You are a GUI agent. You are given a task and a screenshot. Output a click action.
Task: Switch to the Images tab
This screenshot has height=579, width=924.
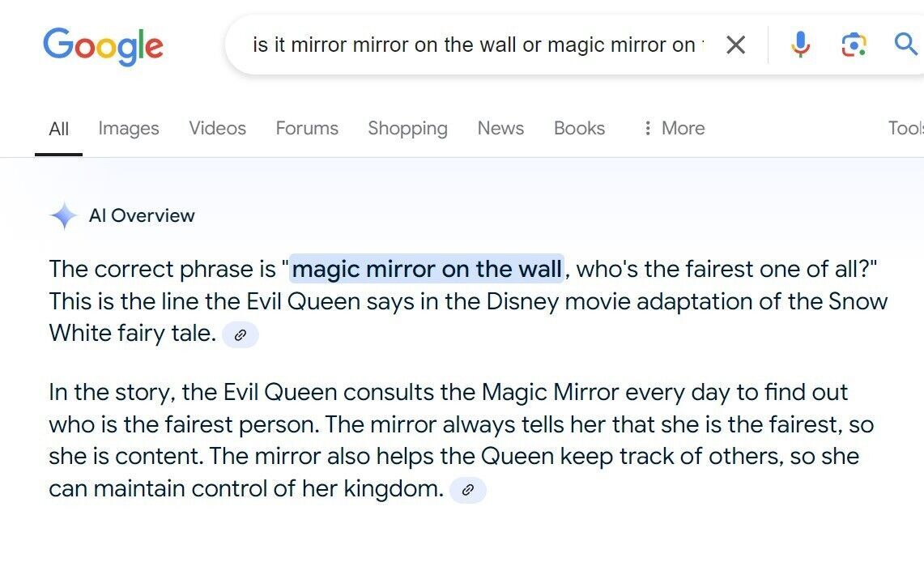[129, 128]
